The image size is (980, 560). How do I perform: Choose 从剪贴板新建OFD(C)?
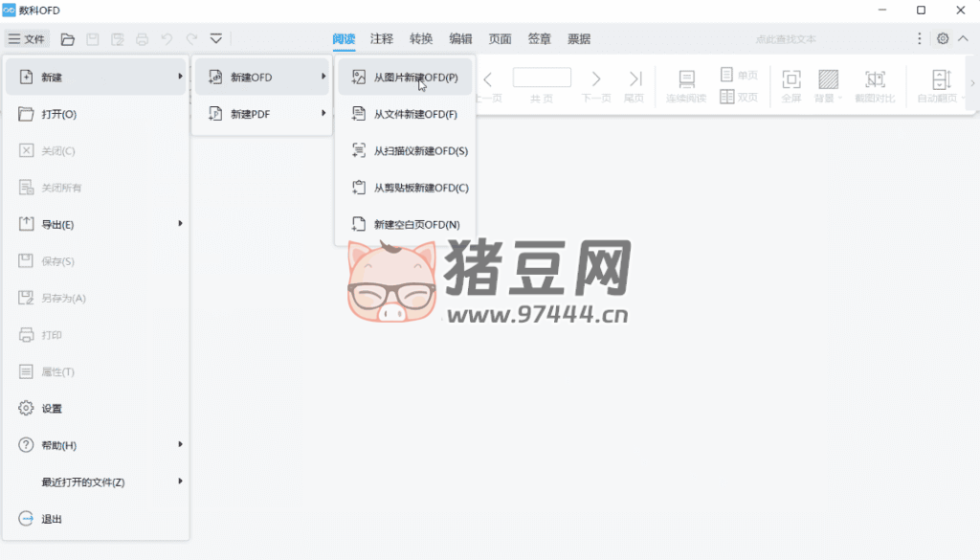pos(405,188)
